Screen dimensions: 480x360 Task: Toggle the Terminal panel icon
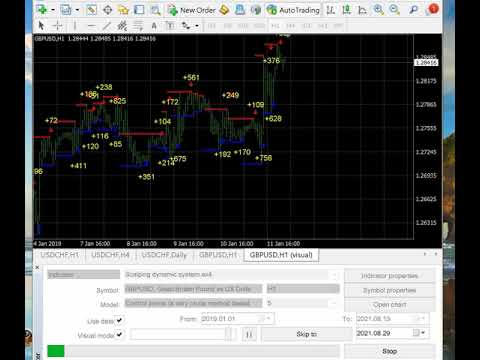139,10
